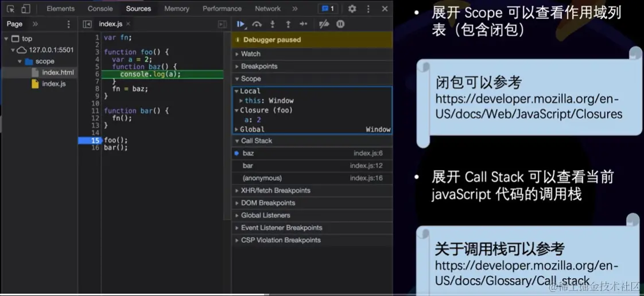Click the Closures MDN URL on the slide
Screen dimensions: 644x296
coord(529,107)
